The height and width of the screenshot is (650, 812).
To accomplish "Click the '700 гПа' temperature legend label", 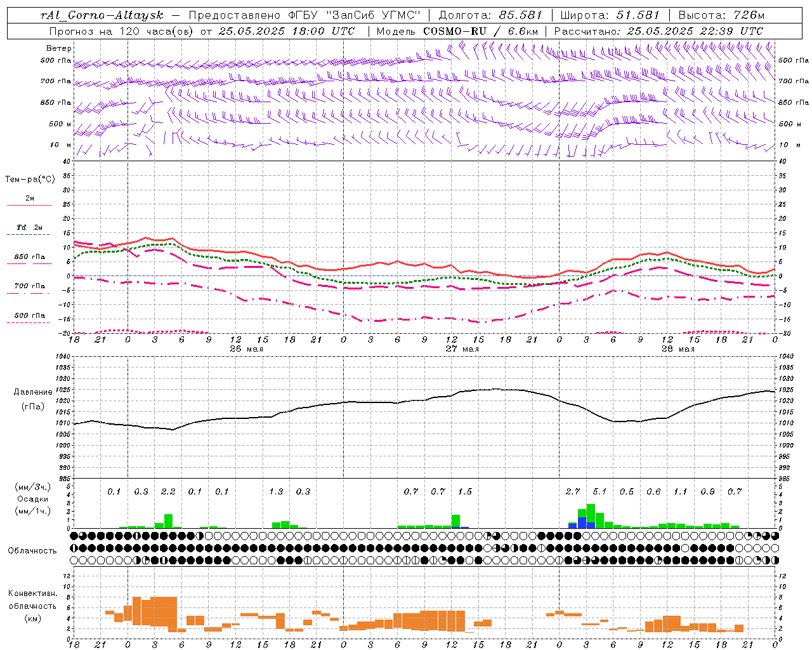I will (29, 286).
